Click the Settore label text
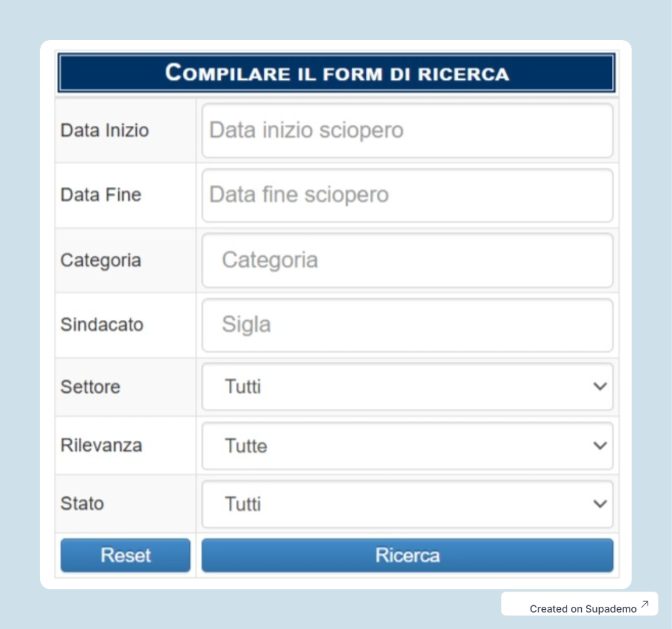The image size is (672, 629). coord(90,387)
